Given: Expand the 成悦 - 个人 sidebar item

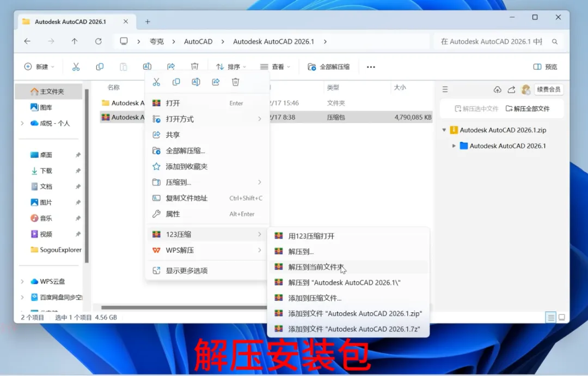Looking at the screenshot, I should (x=22, y=123).
